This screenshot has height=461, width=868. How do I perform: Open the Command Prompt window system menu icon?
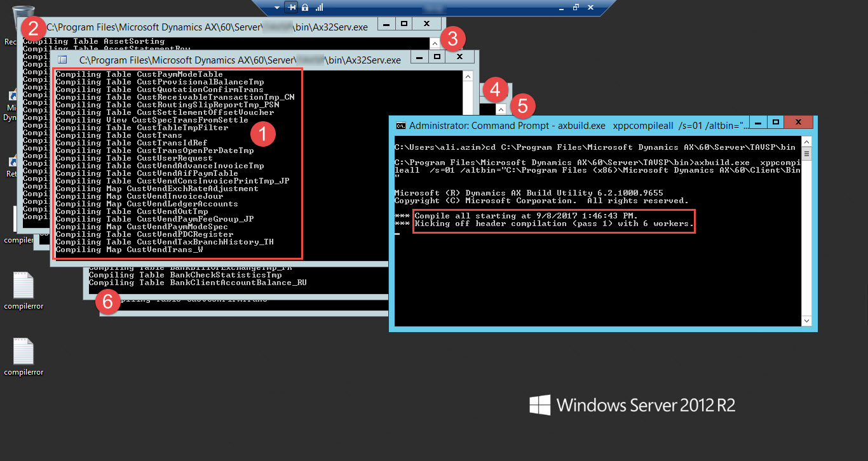tap(401, 125)
